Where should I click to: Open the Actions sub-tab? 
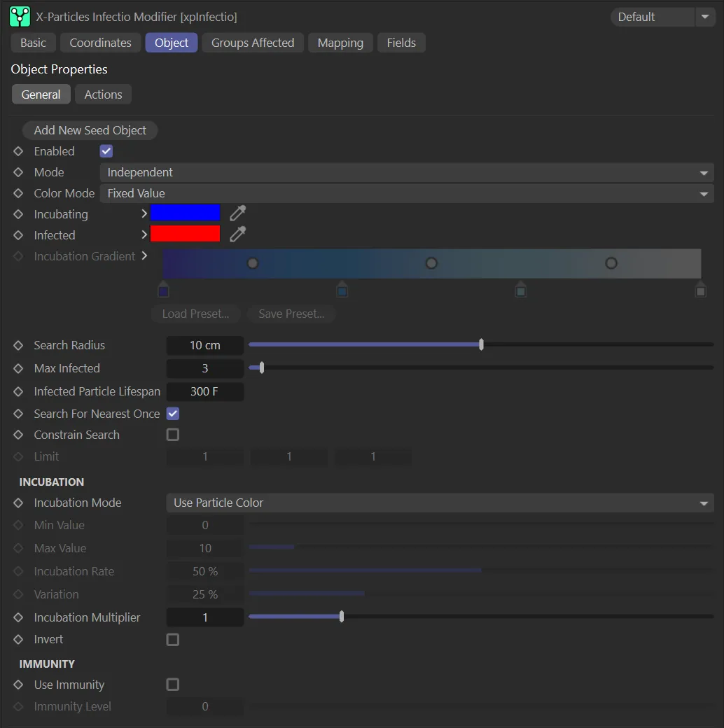[103, 94]
